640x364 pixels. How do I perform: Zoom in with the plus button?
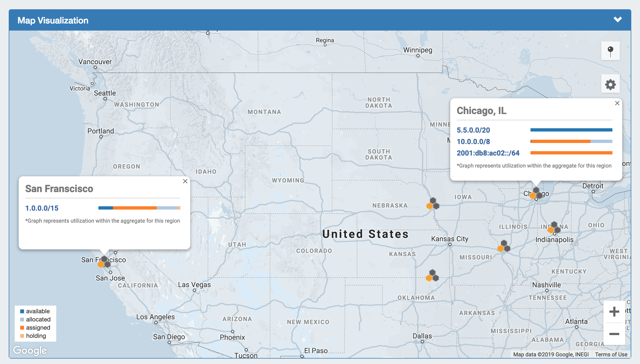pos(614,312)
